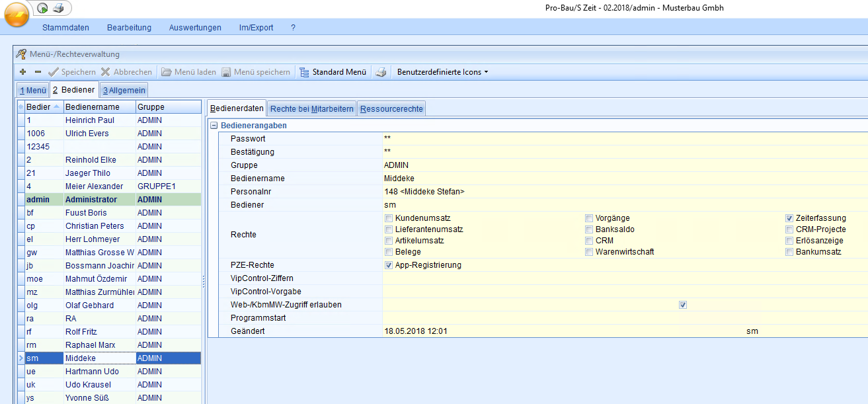The height and width of the screenshot is (404, 868).
Task: Select user Heinrich Paul in the list
Action: click(89, 120)
